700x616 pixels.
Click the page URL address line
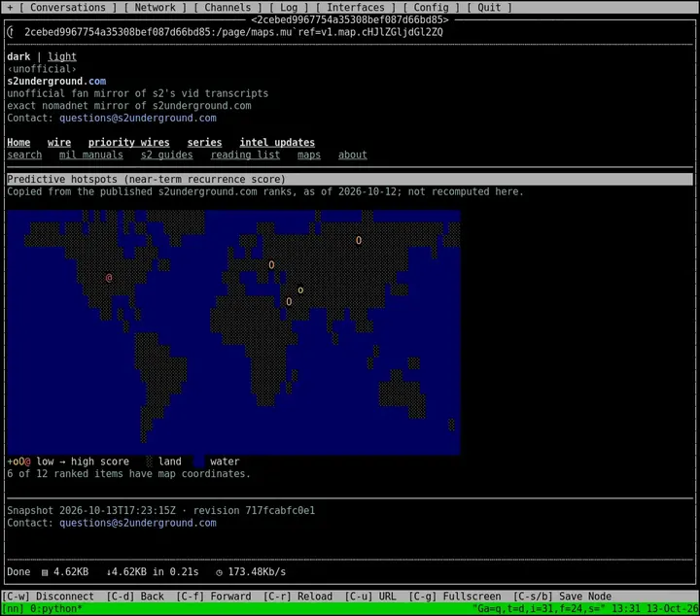233,32
